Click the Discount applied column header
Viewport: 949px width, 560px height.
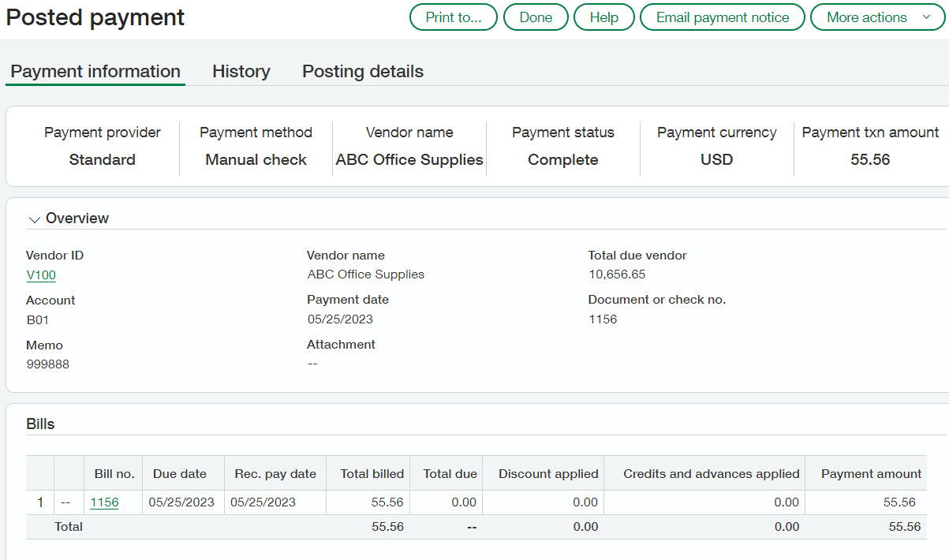(548, 474)
